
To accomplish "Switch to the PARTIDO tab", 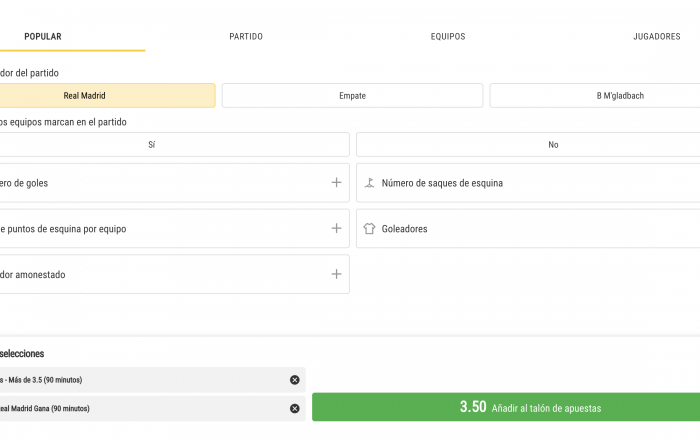I will click(246, 37).
